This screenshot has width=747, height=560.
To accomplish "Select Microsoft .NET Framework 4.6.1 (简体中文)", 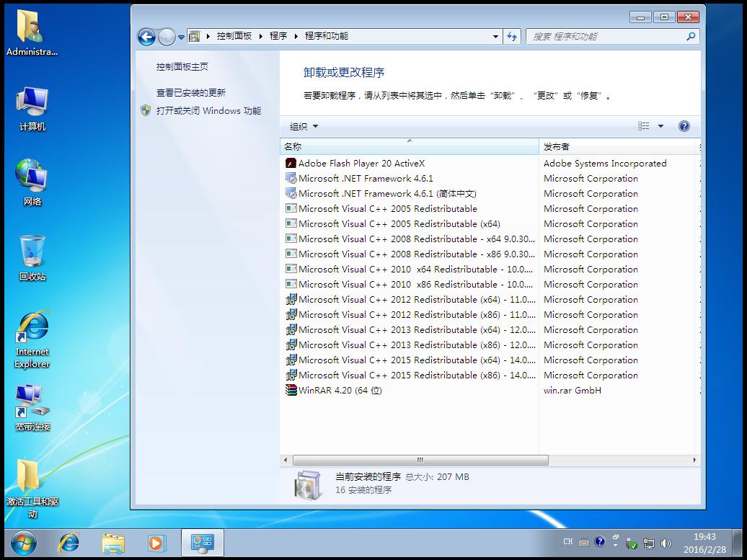I will [x=387, y=194].
